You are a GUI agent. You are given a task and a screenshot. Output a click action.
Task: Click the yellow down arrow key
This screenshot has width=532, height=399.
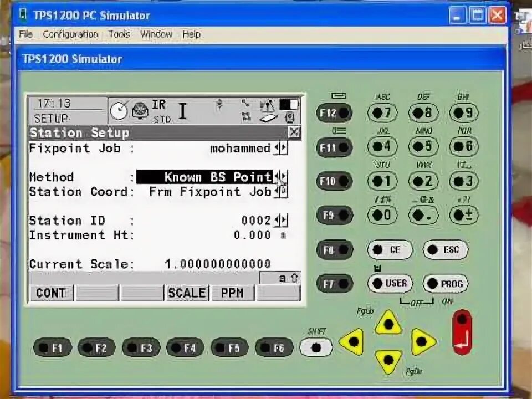388,361
